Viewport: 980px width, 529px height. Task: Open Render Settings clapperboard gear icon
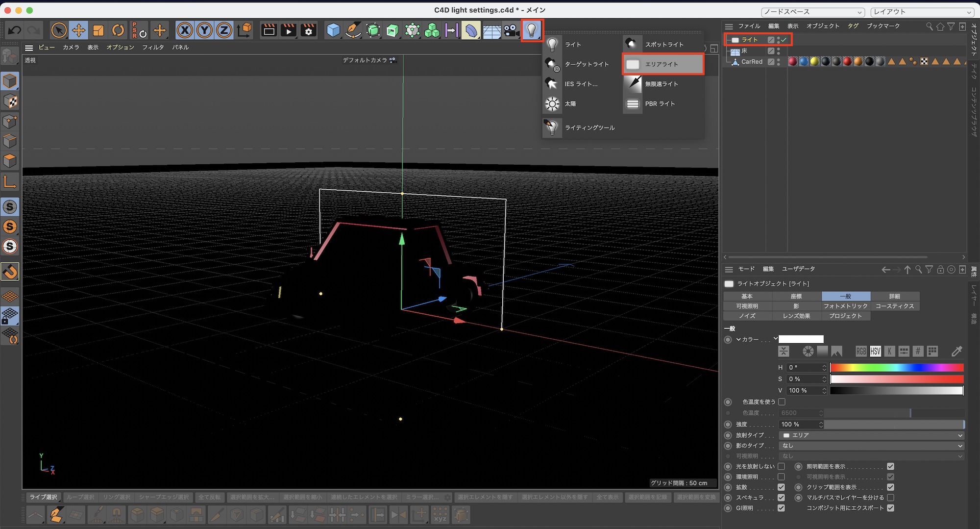click(x=309, y=30)
